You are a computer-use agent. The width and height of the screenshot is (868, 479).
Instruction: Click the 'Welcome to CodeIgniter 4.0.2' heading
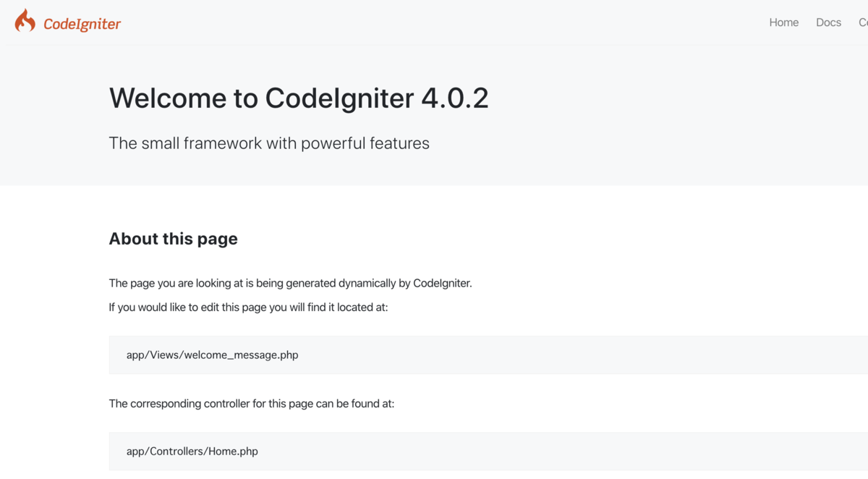coord(299,98)
